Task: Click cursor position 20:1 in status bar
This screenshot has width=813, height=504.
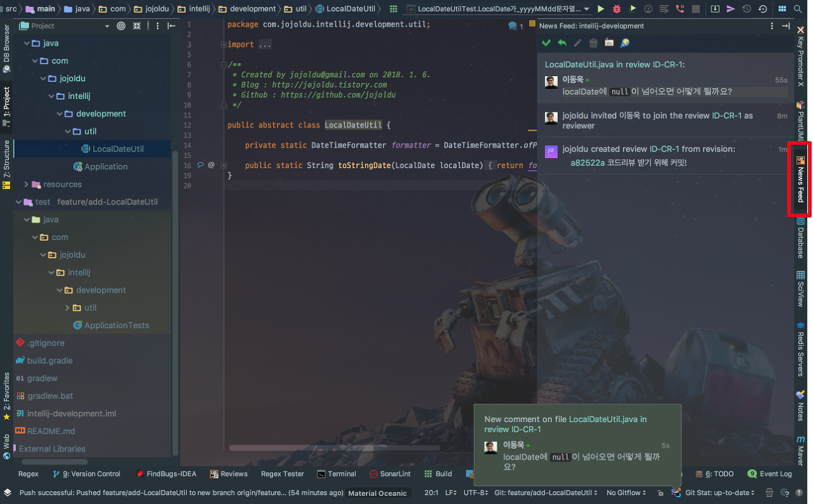Action: 431,493
